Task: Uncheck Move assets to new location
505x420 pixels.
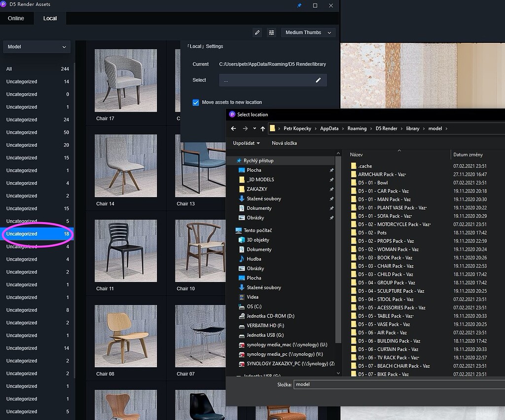Action: [x=196, y=102]
